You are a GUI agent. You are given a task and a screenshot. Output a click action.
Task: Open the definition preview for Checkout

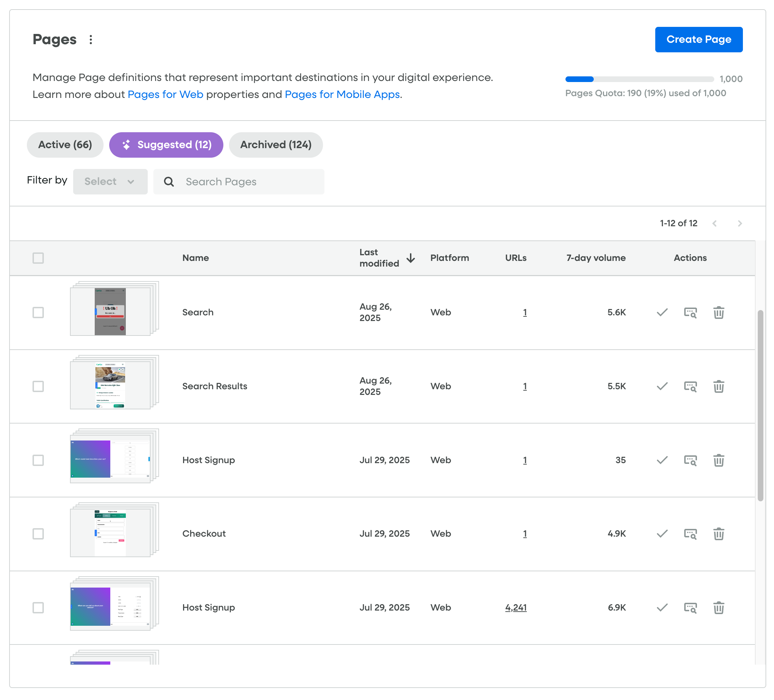tap(690, 533)
